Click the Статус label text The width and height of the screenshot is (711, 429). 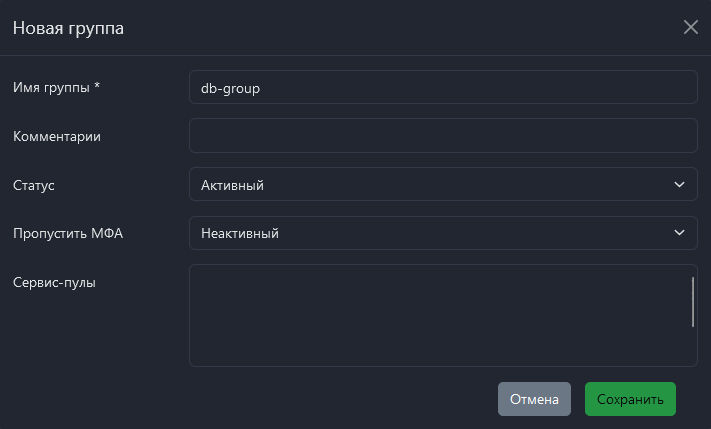point(33,185)
